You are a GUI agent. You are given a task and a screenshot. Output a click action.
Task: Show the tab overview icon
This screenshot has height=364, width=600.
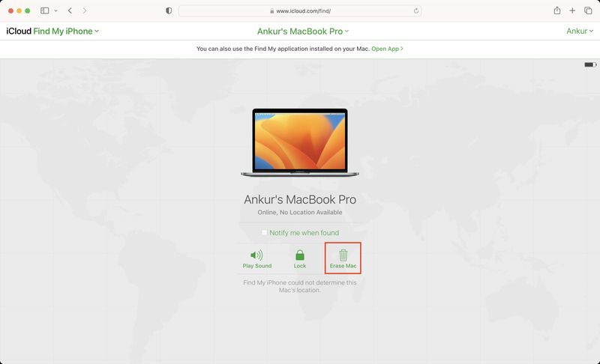click(x=588, y=10)
